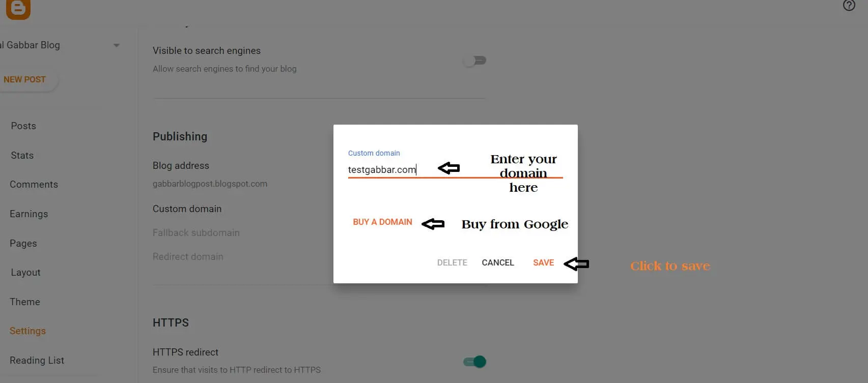Expand the blog selector dropdown arrow
868x383 pixels.
point(117,45)
